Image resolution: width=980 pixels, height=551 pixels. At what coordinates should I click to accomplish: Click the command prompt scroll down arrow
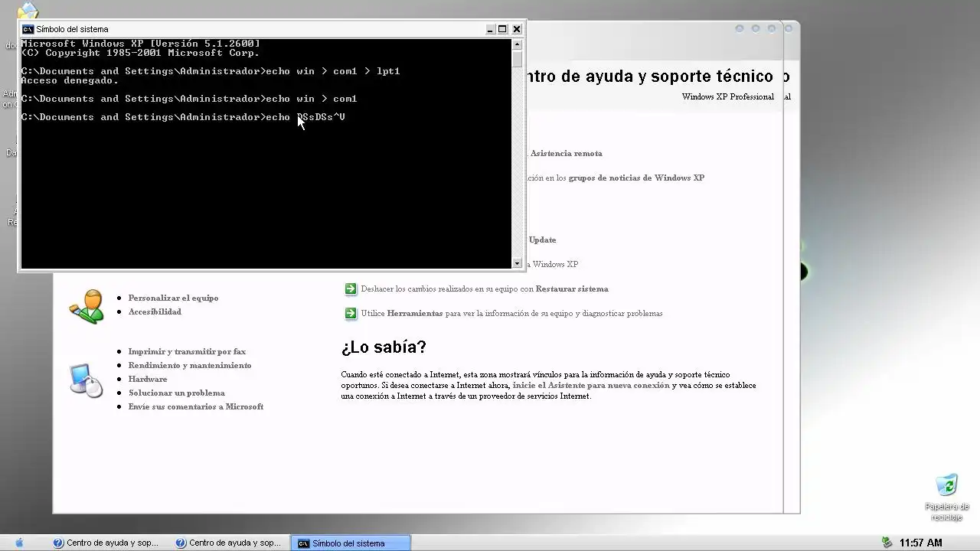(x=517, y=263)
